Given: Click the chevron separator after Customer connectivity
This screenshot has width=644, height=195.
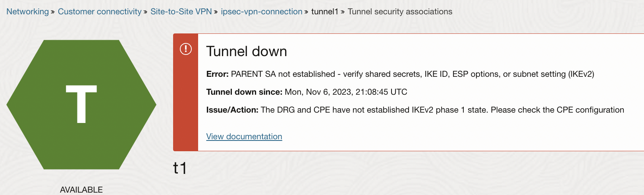Looking at the screenshot, I should tap(145, 12).
